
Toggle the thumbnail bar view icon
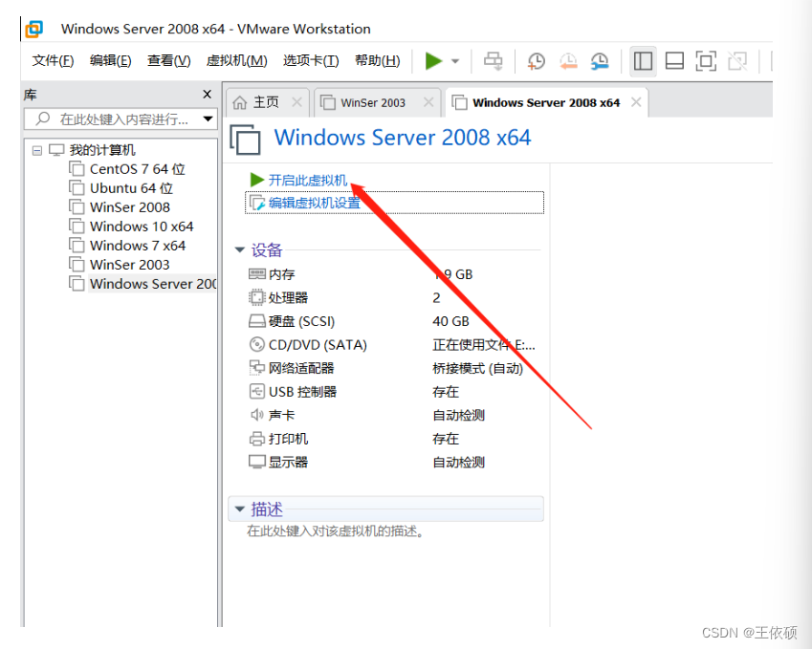(674, 61)
